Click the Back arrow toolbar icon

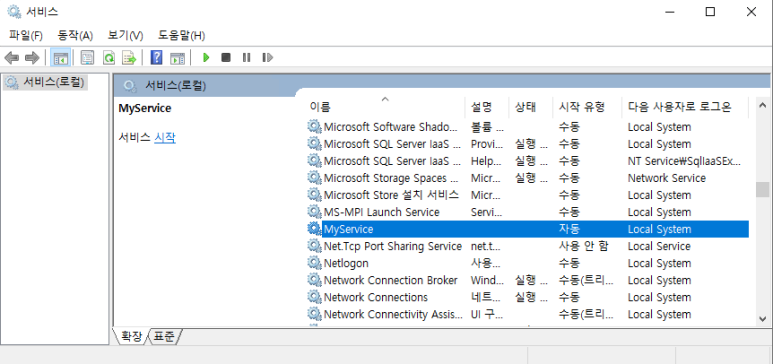[11, 58]
